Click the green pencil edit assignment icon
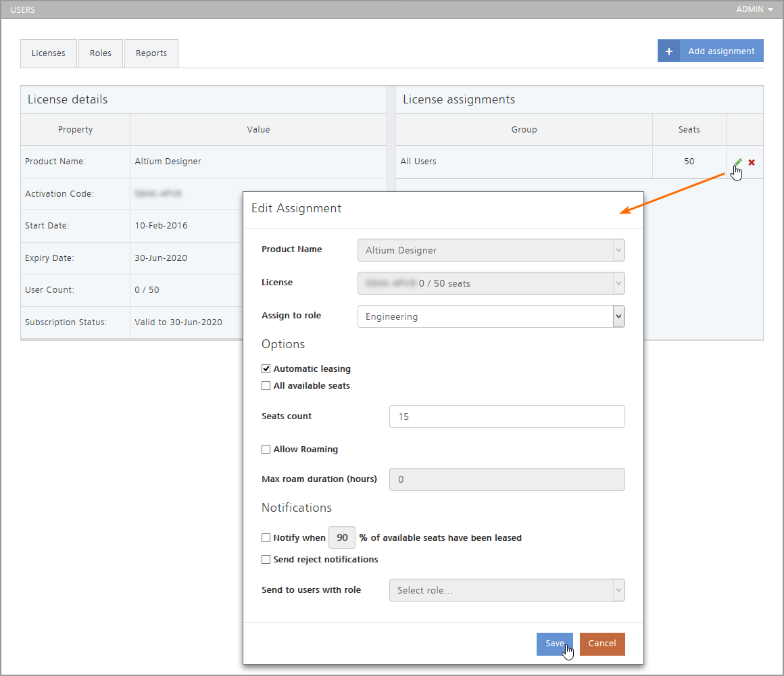The width and height of the screenshot is (784, 676). (738, 162)
